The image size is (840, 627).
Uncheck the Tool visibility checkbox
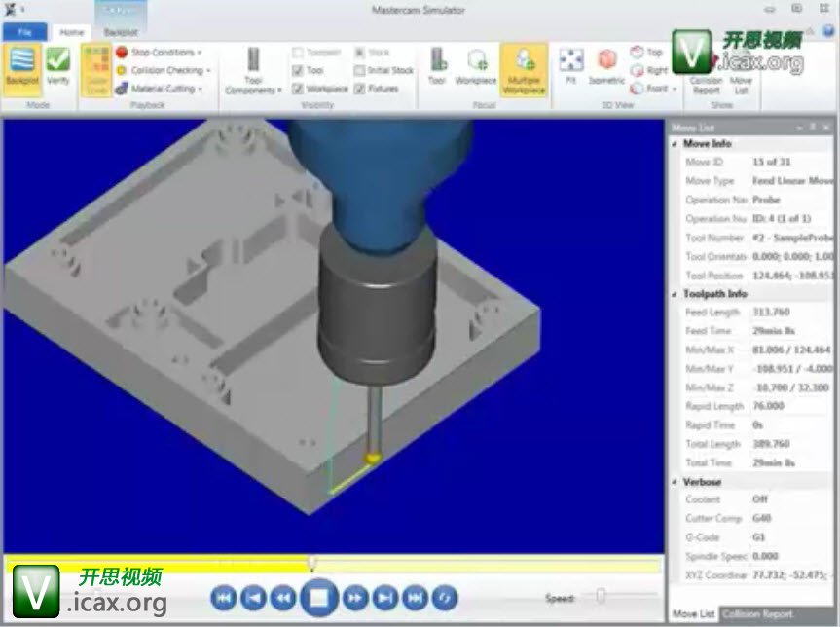point(299,70)
